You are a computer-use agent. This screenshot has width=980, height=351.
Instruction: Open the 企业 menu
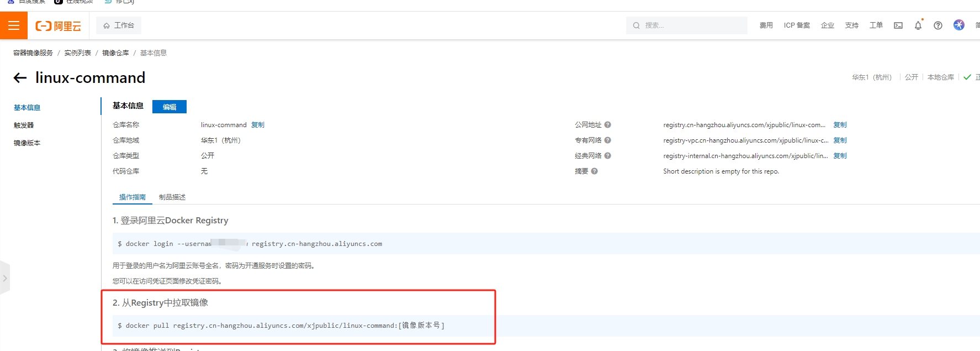tap(827, 25)
